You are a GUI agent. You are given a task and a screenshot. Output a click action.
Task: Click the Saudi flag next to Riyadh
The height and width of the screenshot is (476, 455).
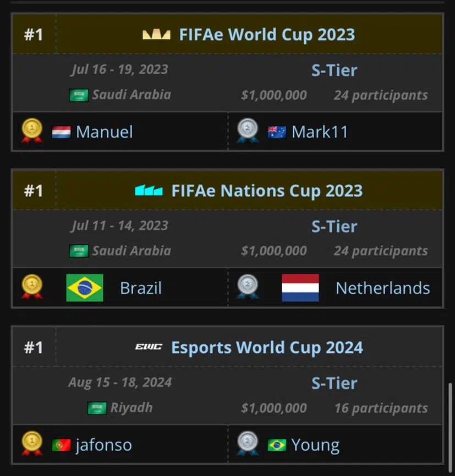tap(97, 408)
